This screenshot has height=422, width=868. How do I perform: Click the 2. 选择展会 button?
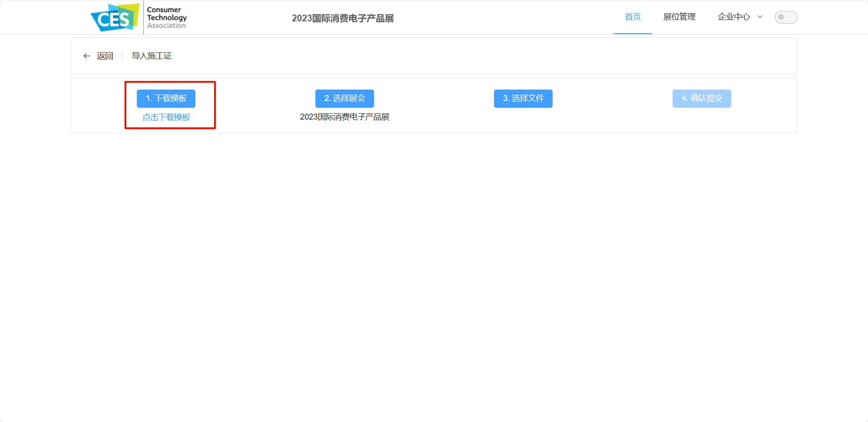tap(344, 98)
